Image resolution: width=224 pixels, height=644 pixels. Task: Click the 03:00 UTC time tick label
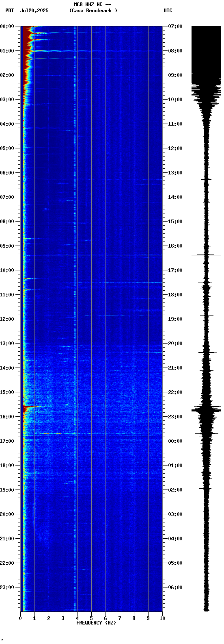175,514
